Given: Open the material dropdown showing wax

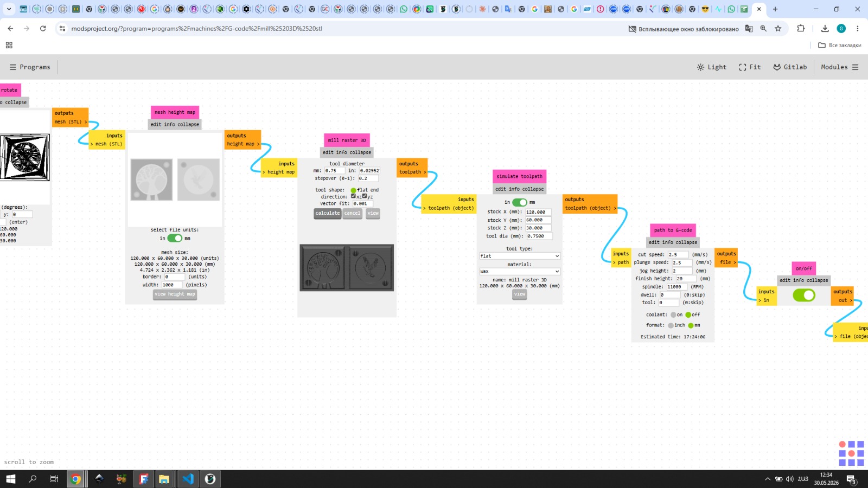Looking at the screenshot, I should [x=520, y=271].
